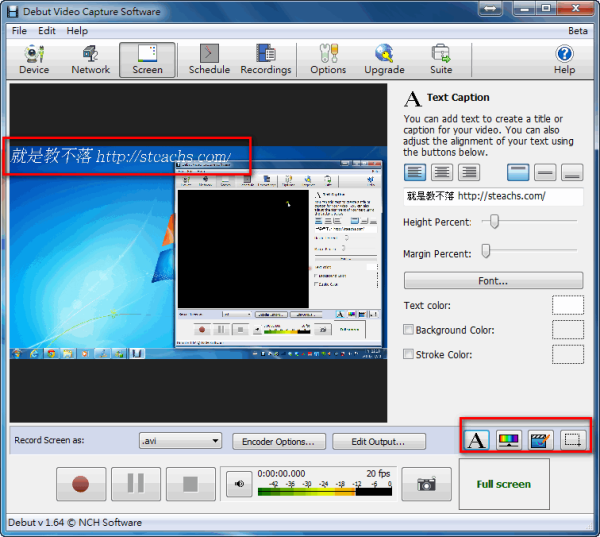Click the Beta label in menu bar

click(577, 31)
